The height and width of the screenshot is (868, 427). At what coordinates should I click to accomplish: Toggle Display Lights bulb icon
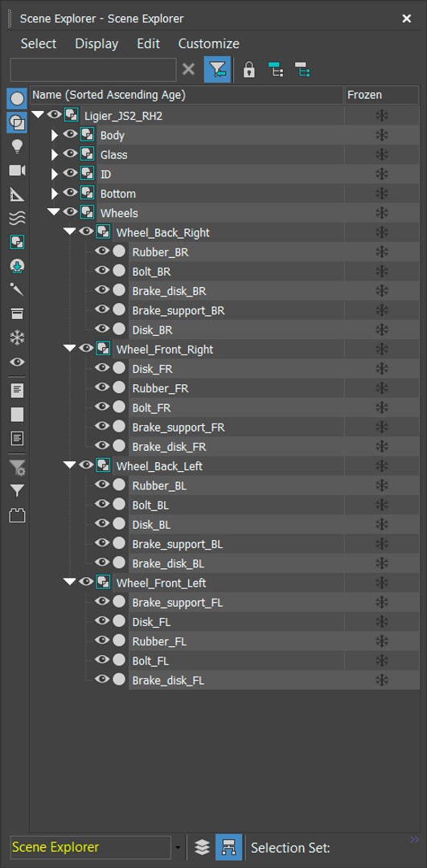[x=17, y=147]
